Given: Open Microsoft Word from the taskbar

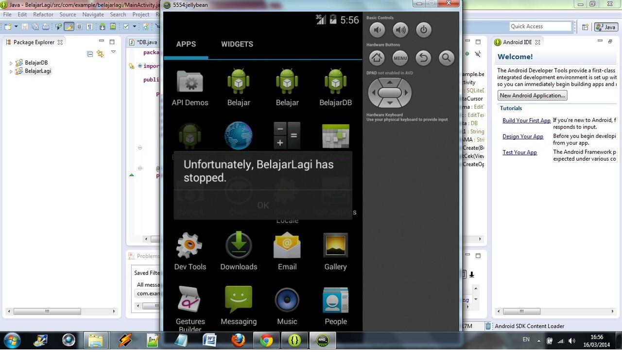Looking at the screenshot, I should click(209, 340).
